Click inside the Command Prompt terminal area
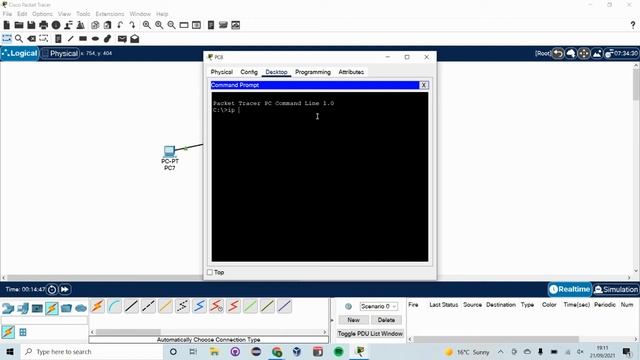This screenshot has height=360, width=640. (x=320, y=176)
